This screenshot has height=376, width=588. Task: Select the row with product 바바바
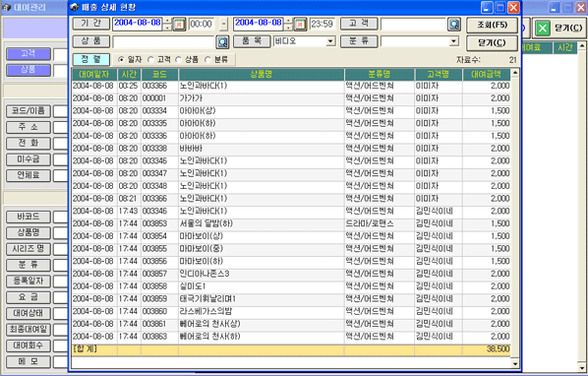point(291,149)
